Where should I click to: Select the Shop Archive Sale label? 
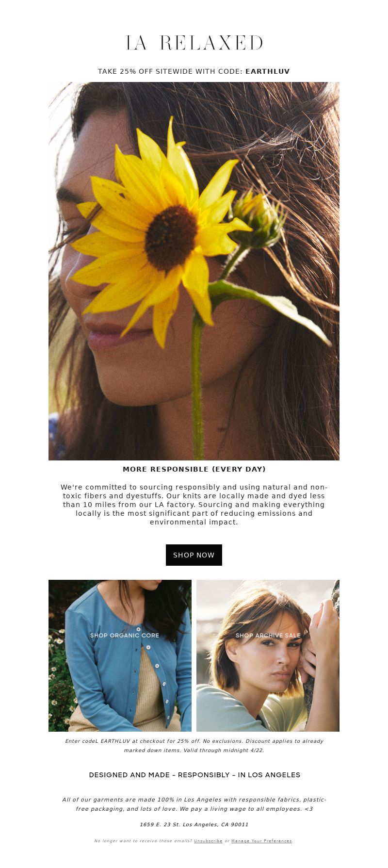pos(268,635)
